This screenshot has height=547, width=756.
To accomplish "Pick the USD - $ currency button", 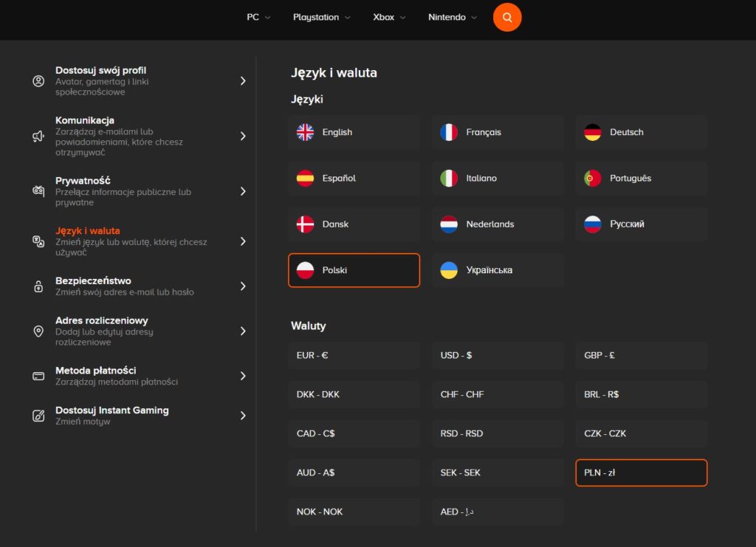I will tap(498, 355).
